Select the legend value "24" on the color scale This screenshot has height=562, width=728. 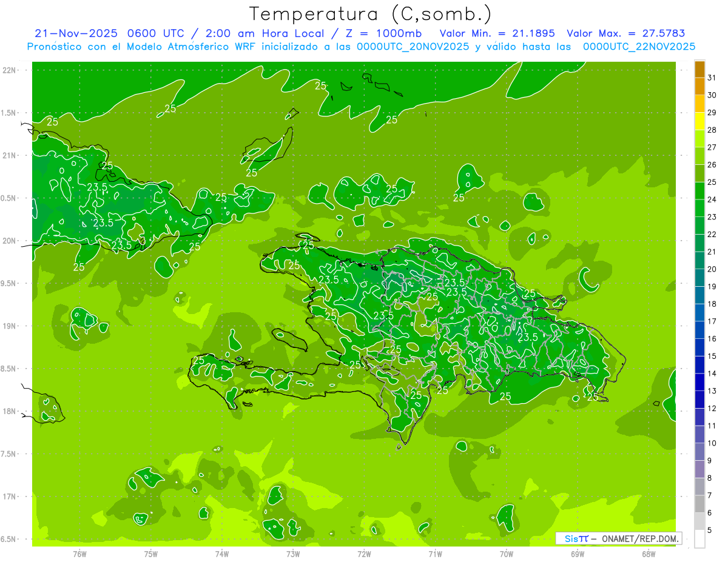(x=712, y=199)
